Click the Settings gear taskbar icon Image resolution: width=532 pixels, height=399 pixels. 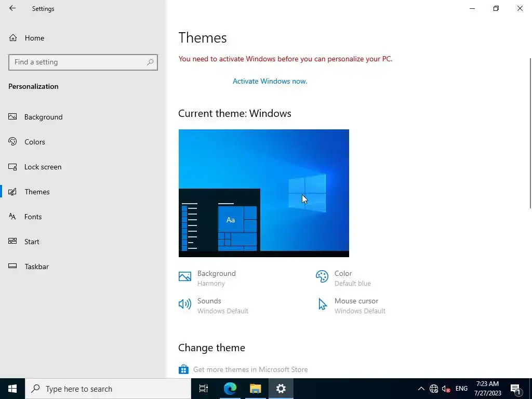coord(281,389)
